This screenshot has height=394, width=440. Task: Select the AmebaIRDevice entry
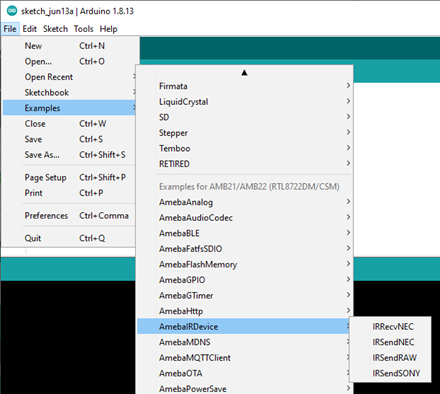[243, 326]
